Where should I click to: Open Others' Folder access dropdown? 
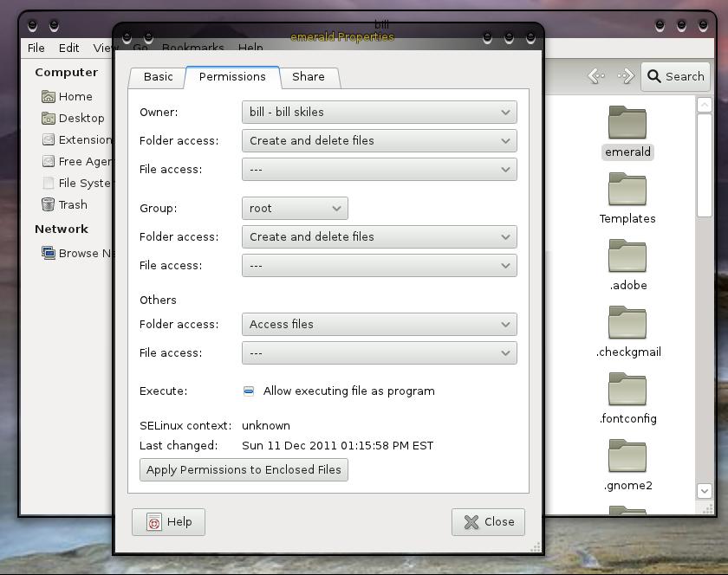(380, 324)
